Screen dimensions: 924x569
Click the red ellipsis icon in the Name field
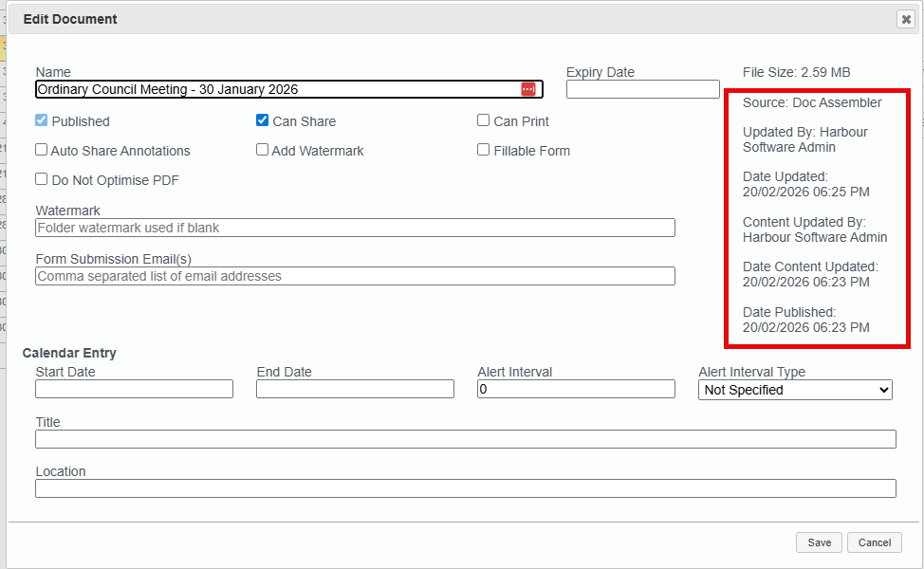click(x=528, y=89)
